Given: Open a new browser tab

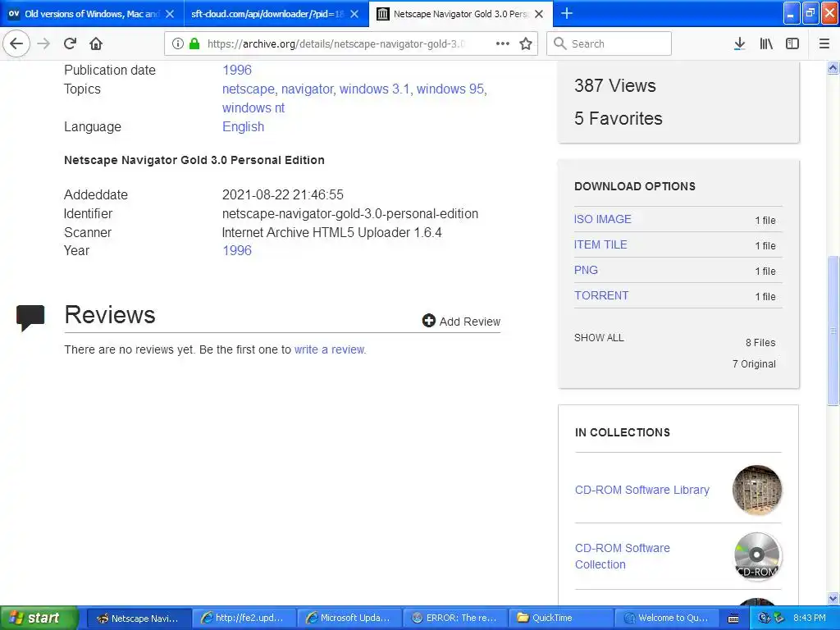Looking at the screenshot, I should click(567, 13).
